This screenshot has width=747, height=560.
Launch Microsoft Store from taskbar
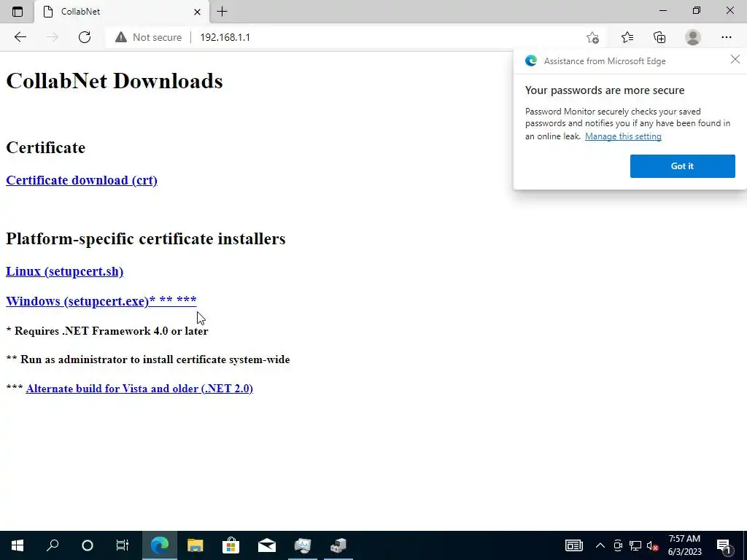point(231,545)
